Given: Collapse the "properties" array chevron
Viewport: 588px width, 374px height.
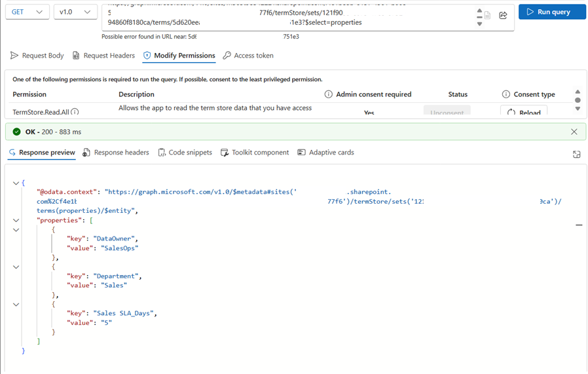Looking at the screenshot, I should (x=16, y=220).
